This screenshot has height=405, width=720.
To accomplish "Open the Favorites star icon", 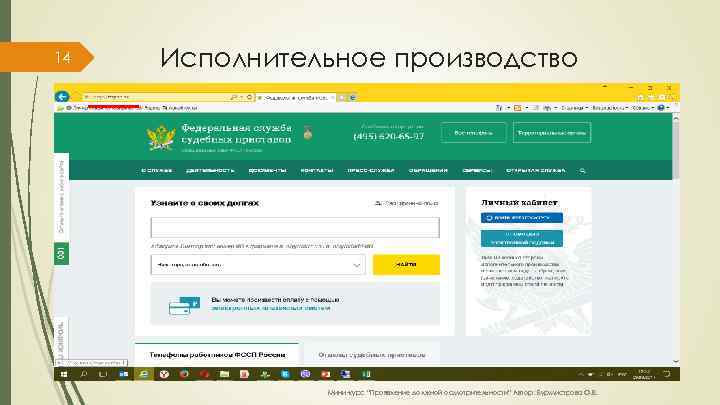I will (651, 97).
